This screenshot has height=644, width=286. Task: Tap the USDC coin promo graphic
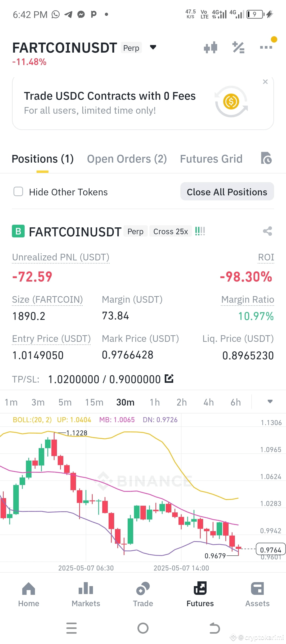231,102
